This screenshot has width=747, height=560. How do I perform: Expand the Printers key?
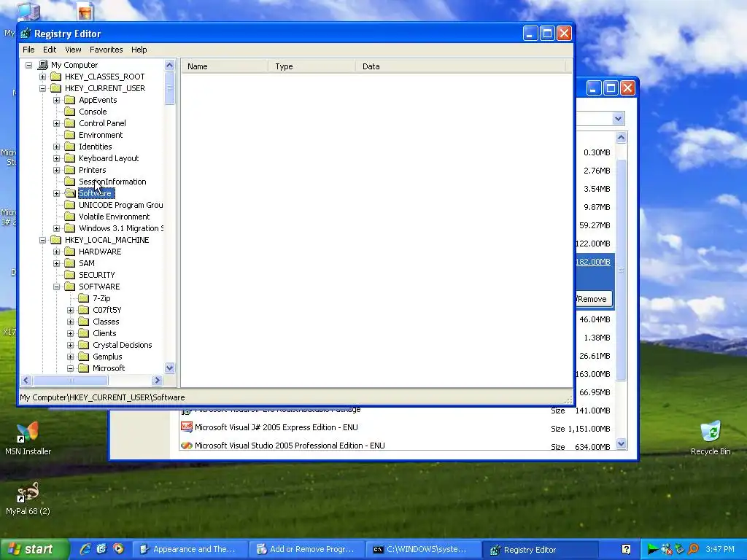coord(56,170)
